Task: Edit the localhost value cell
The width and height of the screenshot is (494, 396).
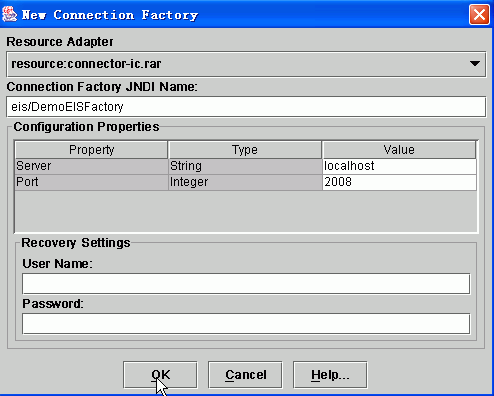Action: tap(399, 166)
